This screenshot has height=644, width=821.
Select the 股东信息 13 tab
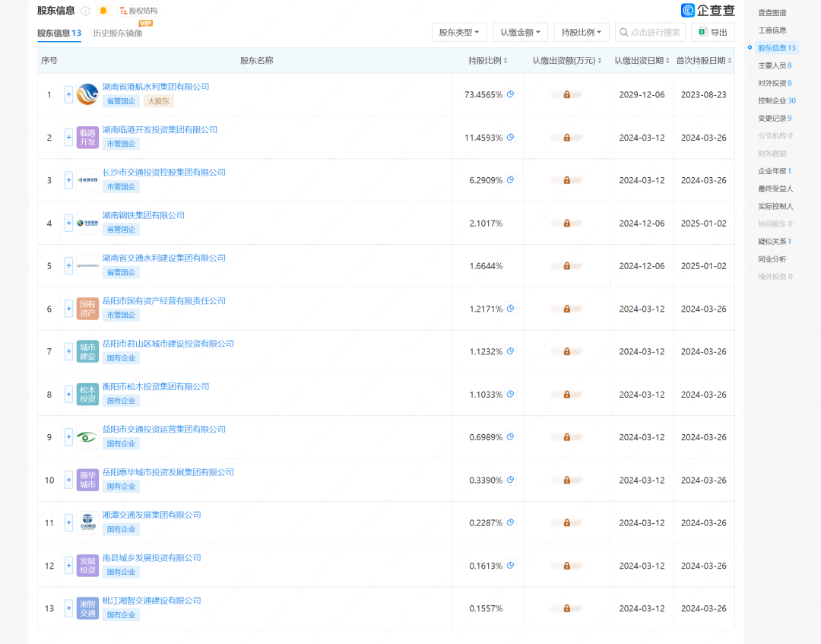59,33
